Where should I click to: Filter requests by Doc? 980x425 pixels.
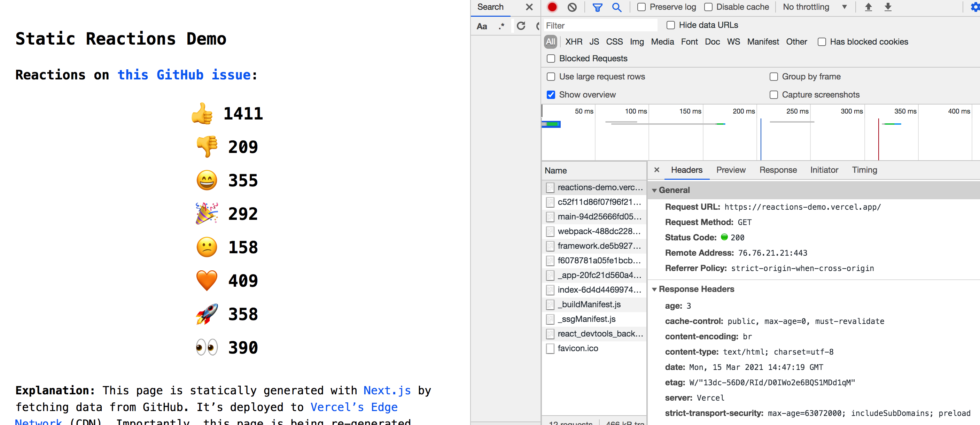pyautogui.click(x=712, y=42)
